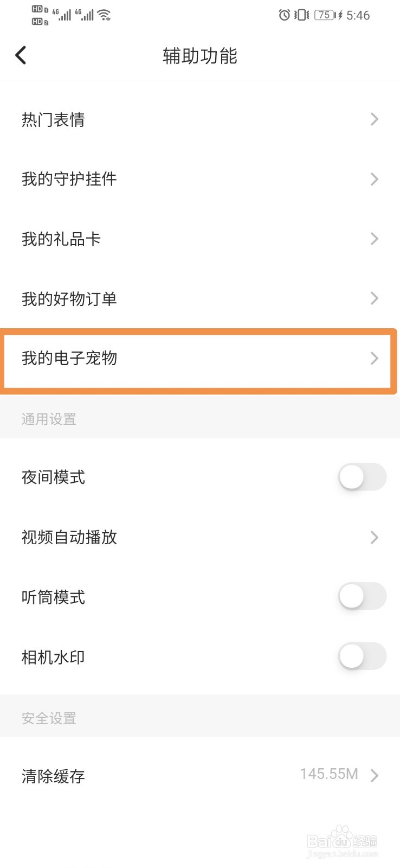Toggle night mode (夜间模式) switch
Image resolution: width=400 pixels, height=868 pixels.
coord(362,477)
